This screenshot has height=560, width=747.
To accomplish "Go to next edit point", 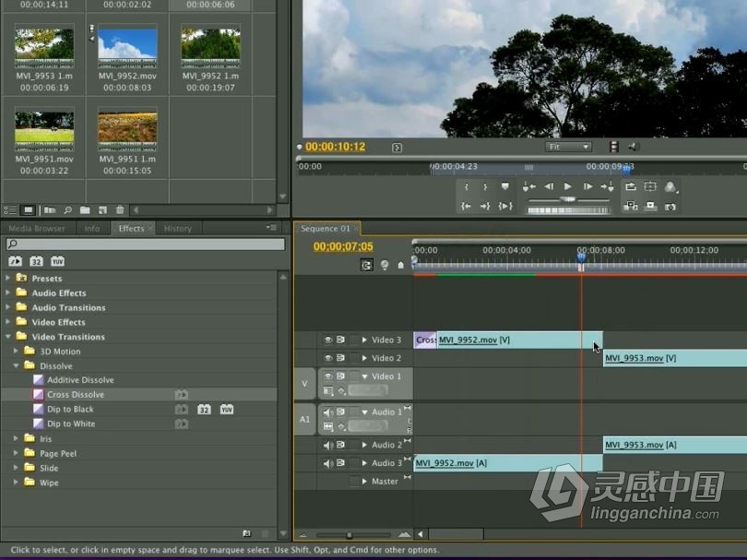I will 608,187.
